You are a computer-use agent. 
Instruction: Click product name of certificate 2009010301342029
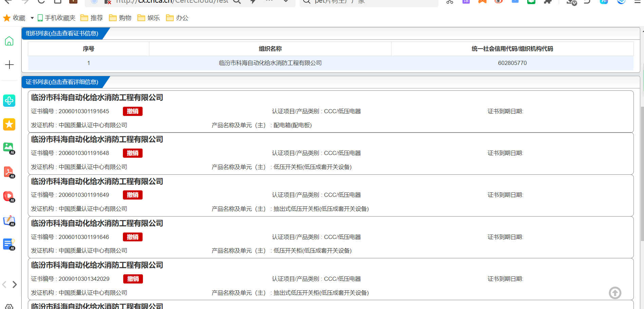[321, 293]
